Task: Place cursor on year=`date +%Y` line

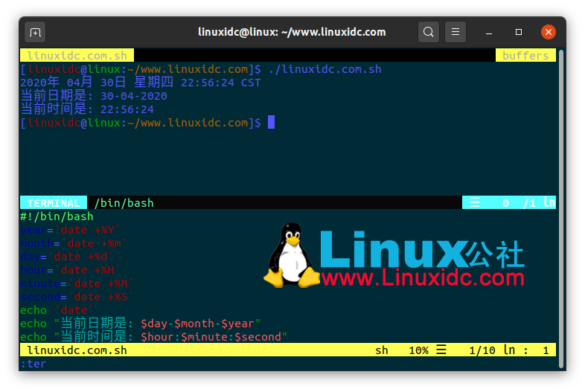Action: click(70, 230)
